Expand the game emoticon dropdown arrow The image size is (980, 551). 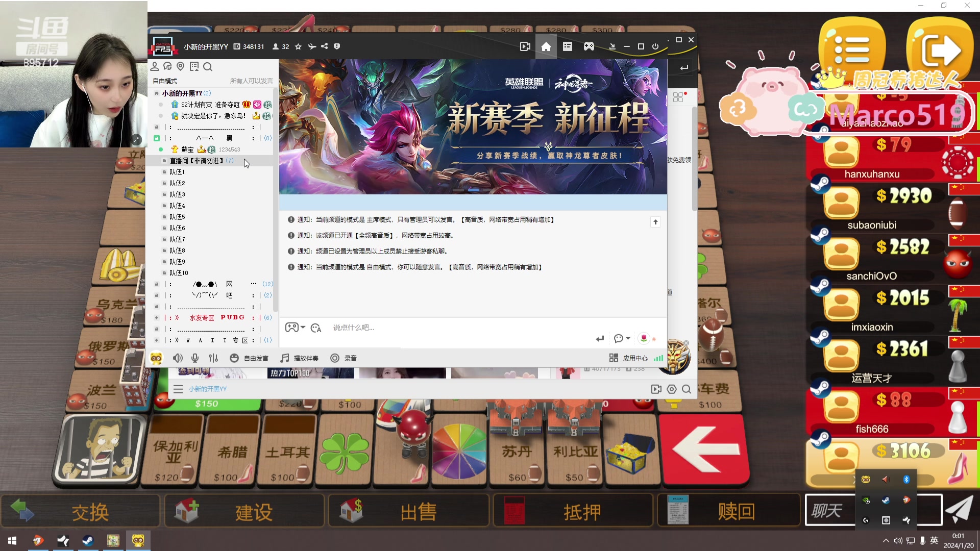(303, 328)
